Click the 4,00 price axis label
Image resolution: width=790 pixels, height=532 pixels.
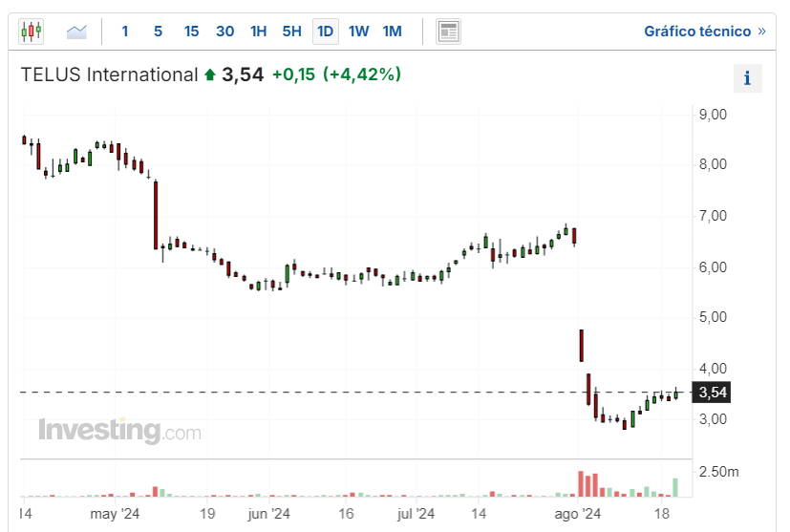pos(713,369)
